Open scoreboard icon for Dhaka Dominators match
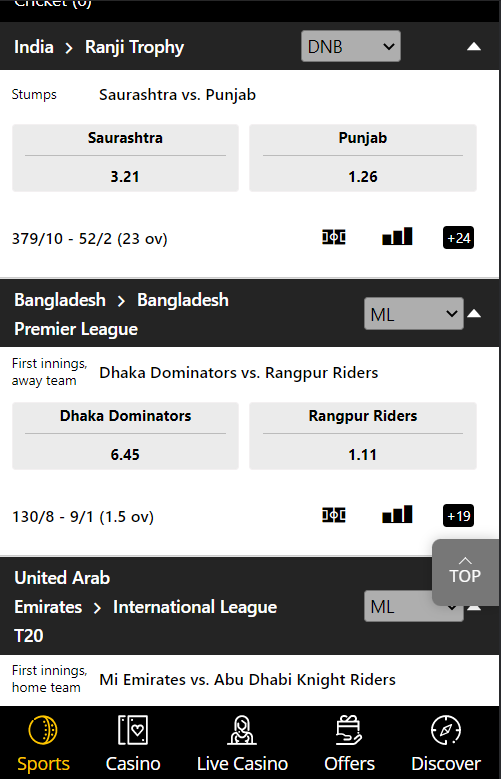This screenshot has width=501, height=779. 334,515
